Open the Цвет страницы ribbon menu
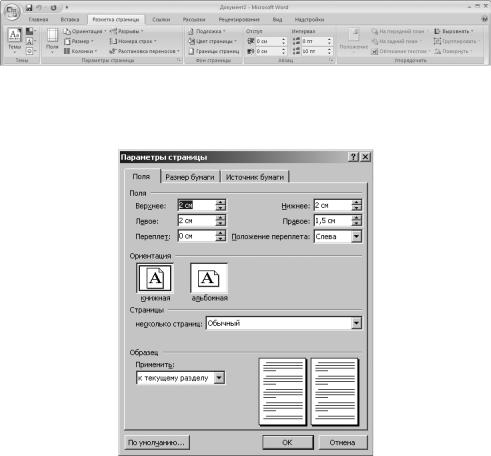Image resolution: width=491 pixels, height=456 pixels. 212,41
